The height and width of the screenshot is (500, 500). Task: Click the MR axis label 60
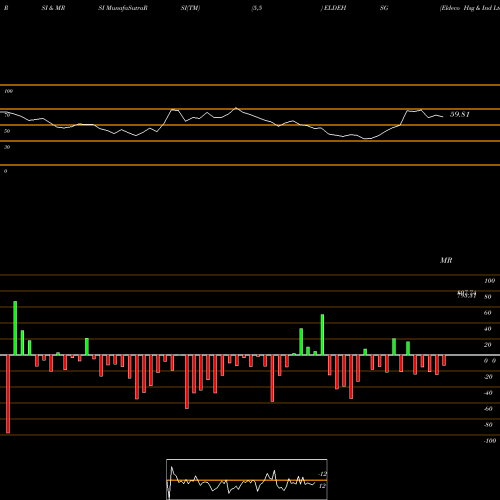(x=487, y=313)
